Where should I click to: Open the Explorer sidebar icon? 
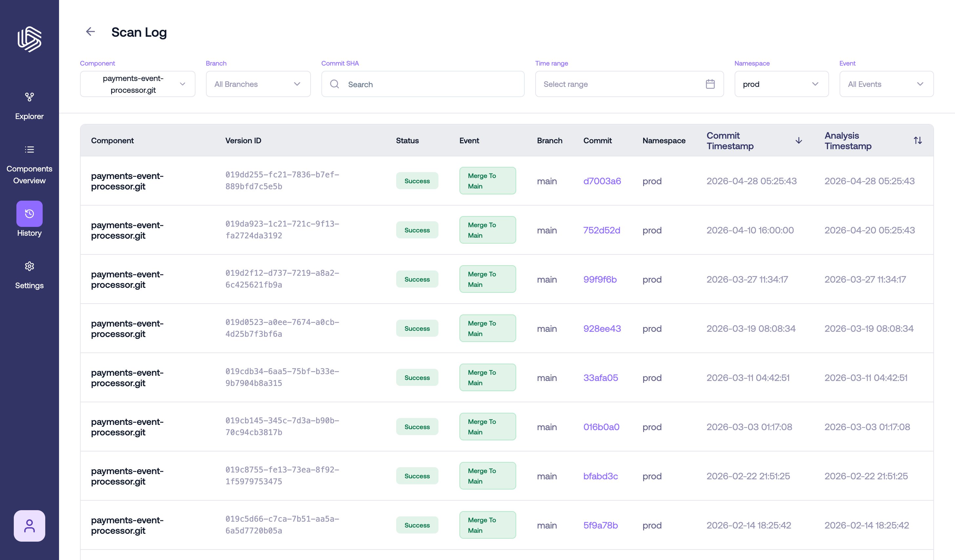29,97
